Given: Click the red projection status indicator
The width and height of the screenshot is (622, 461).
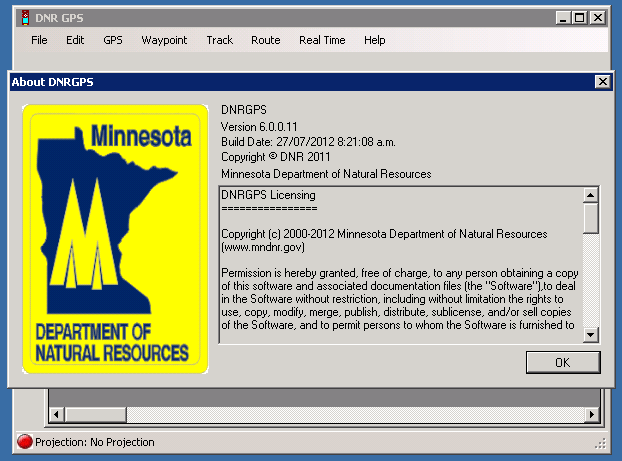Looking at the screenshot, I should tap(25, 442).
